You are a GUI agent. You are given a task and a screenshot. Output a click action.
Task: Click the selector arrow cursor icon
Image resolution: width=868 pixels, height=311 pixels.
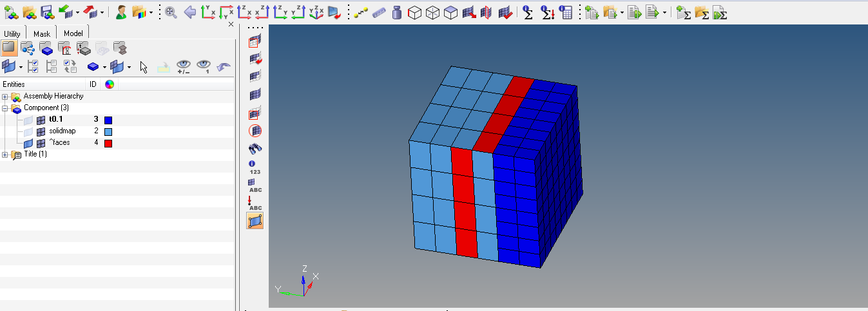point(144,66)
